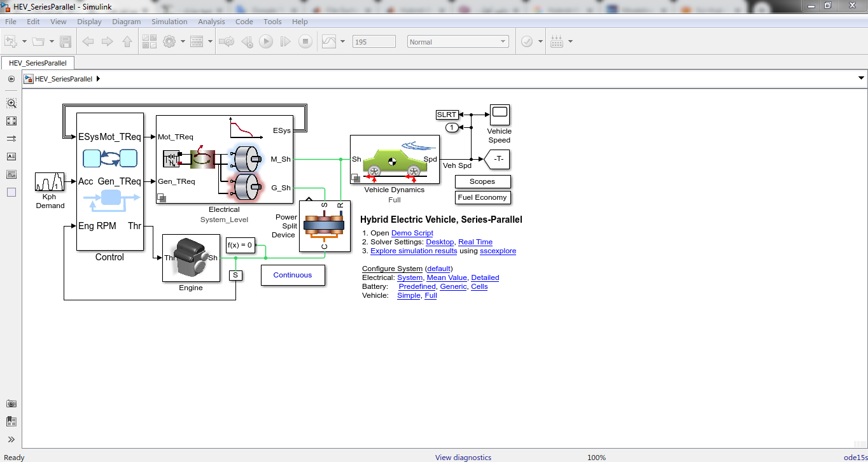Expand the model path dropdown arrow at right
Screen dimensions: 868x462
(x=861, y=79)
